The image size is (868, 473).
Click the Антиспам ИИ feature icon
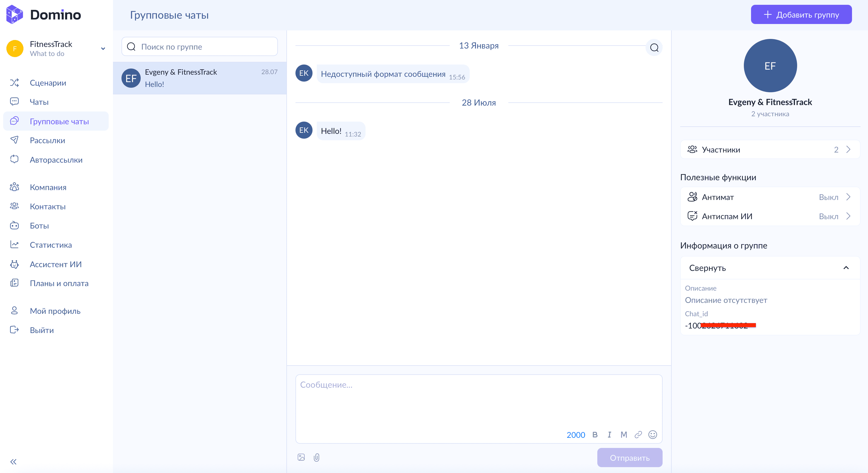pos(692,216)
